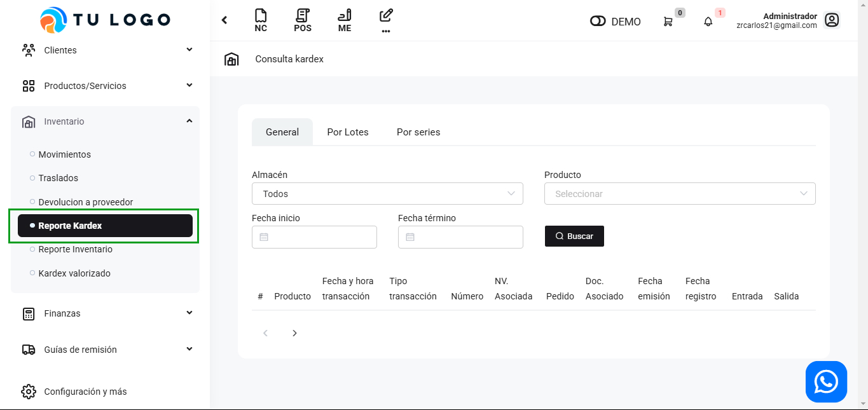The width and height of the screenshot is (868, 410).
Task: Open the WhatsApp chat button
Action: tap(826, 382)
